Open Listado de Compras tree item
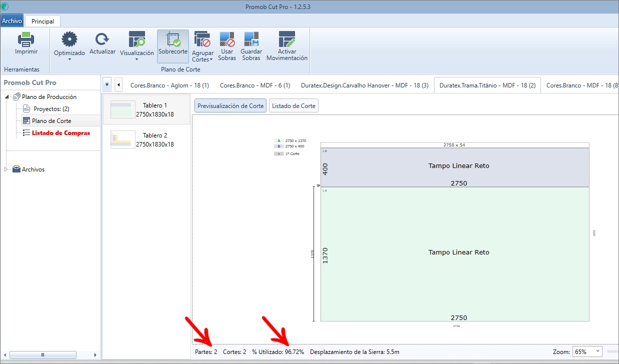 click(x=61, y=133)
